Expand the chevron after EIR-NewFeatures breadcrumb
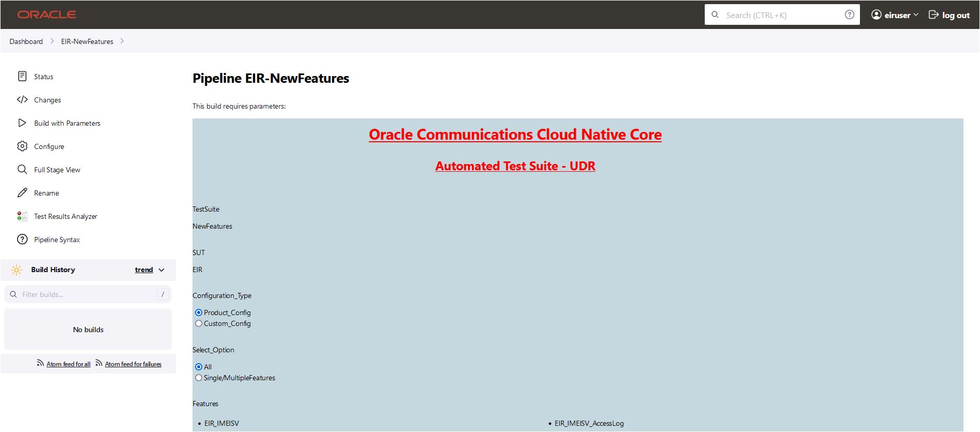 [x=122, y=41]
